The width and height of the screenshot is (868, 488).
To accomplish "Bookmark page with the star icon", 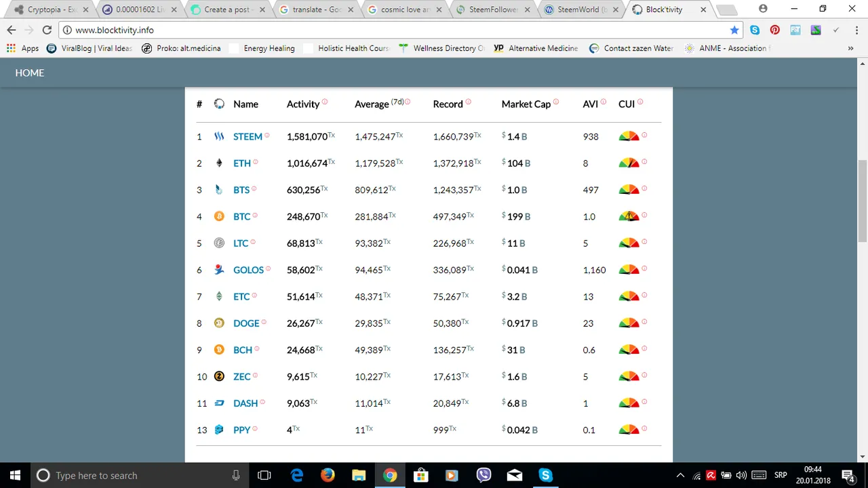I will pyautogui.click(x=734, y=30).
